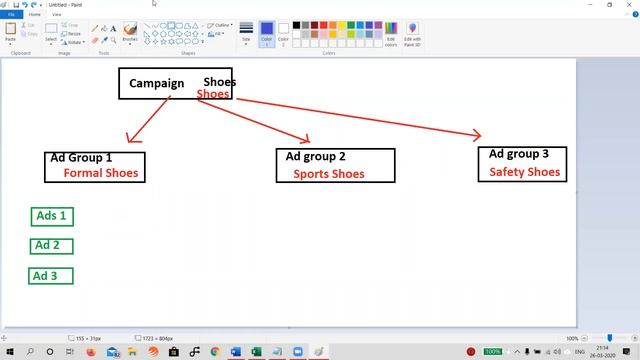This screenshot has height=360, width=640.
Task: Choose the Curve shape
Action: 155,26
